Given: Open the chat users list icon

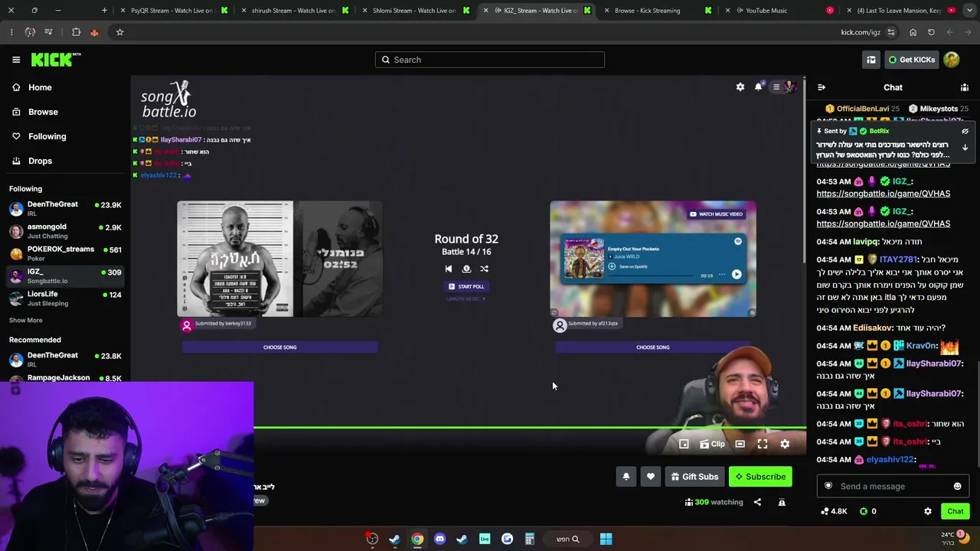Looking at the screenshot, I should (965, 87).
